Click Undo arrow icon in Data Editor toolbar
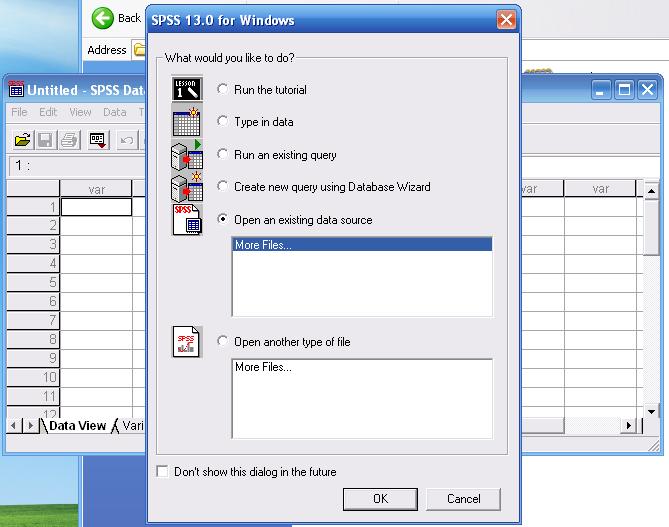The height and width of the screenshot is (527, 669). [127, 140]
